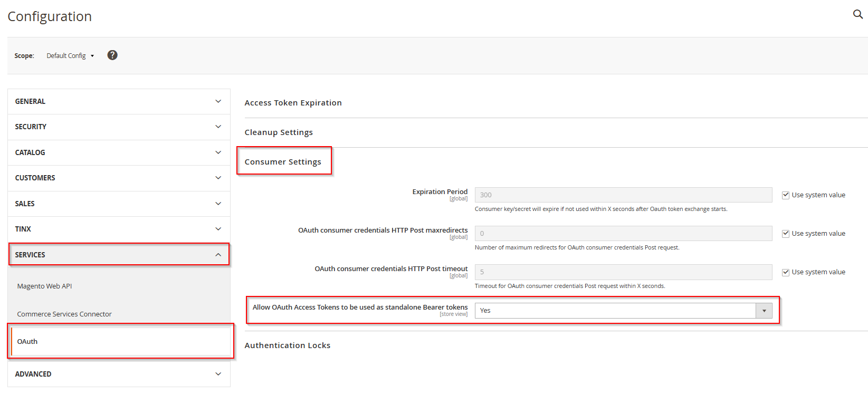
Task: Click the 'Number of maximum redirects' hint text
Action: [577, 248]
